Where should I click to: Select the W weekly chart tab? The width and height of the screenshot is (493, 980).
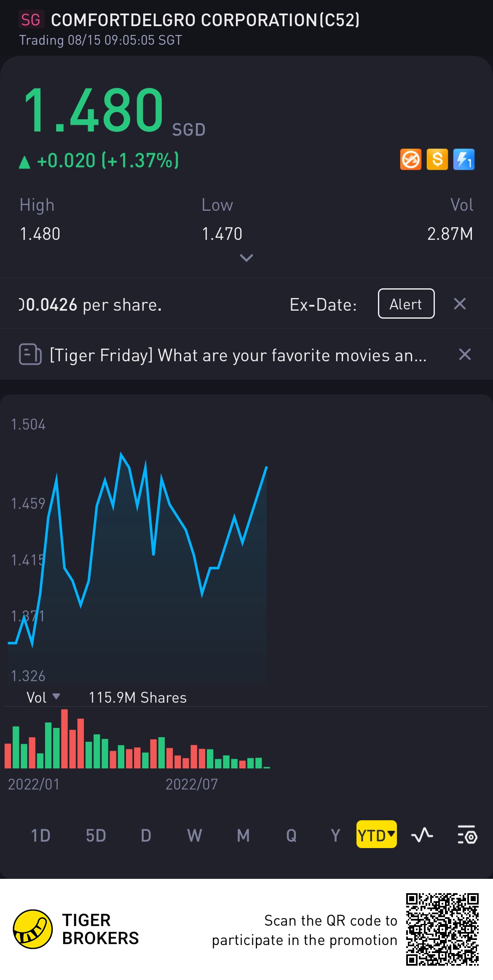195,835
